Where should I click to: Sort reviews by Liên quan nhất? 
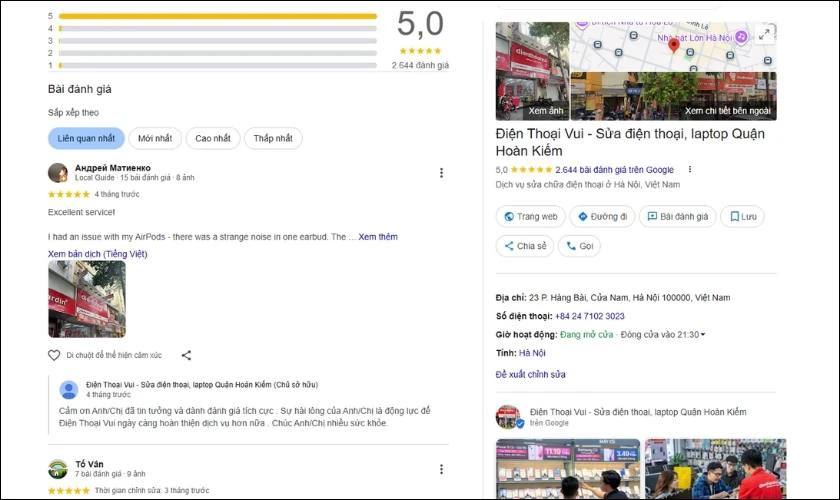tap(86, 138)
